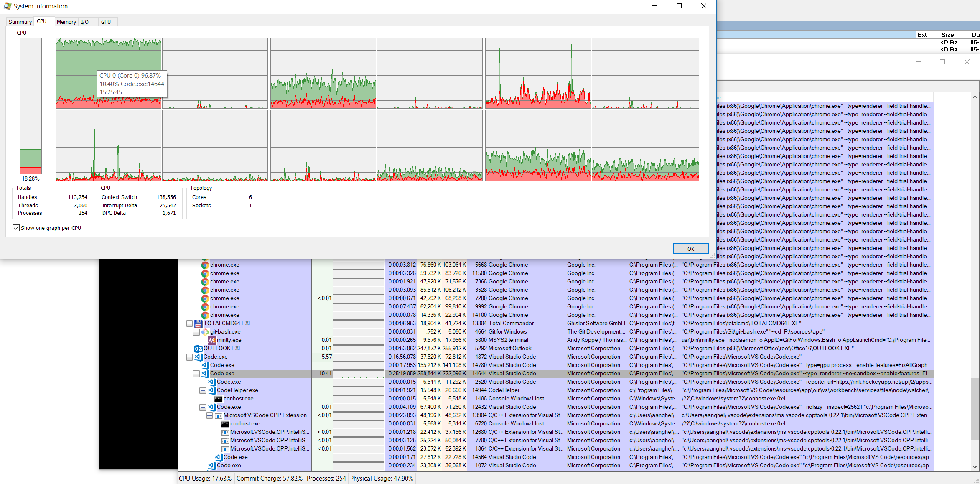Click the conhost.exe console window icon
980x484 pixels.
pyautogui.click(x=218, y=398)
